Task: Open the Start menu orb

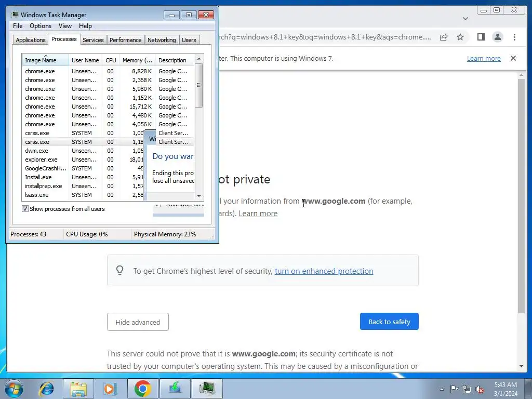Action: [14, 389]
